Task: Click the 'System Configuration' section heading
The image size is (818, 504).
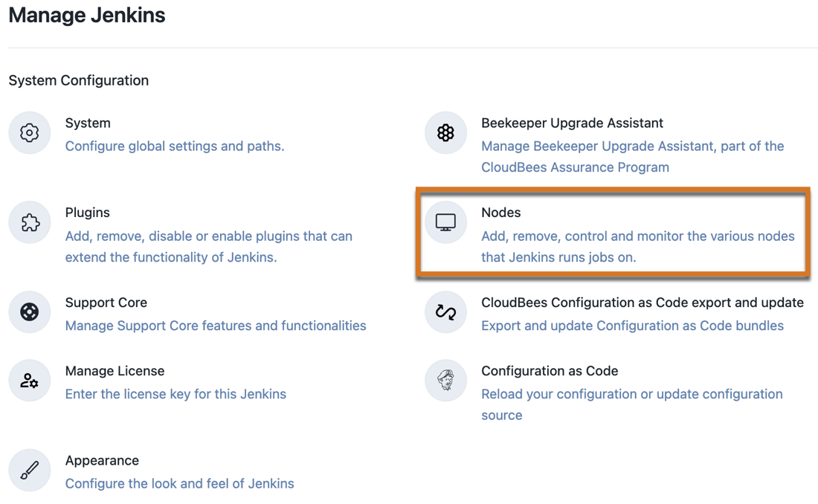Action: tap(78, 80)
